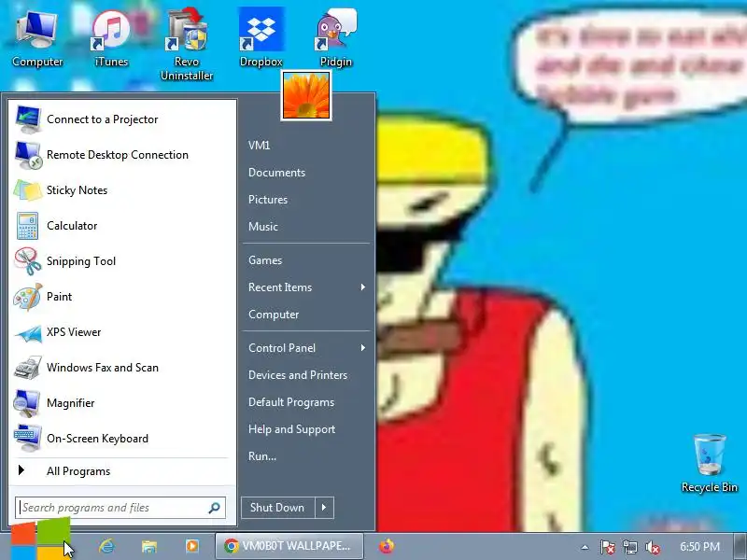Open Pictures from Start menu
747x560 pixels.
tap(268, 200)
